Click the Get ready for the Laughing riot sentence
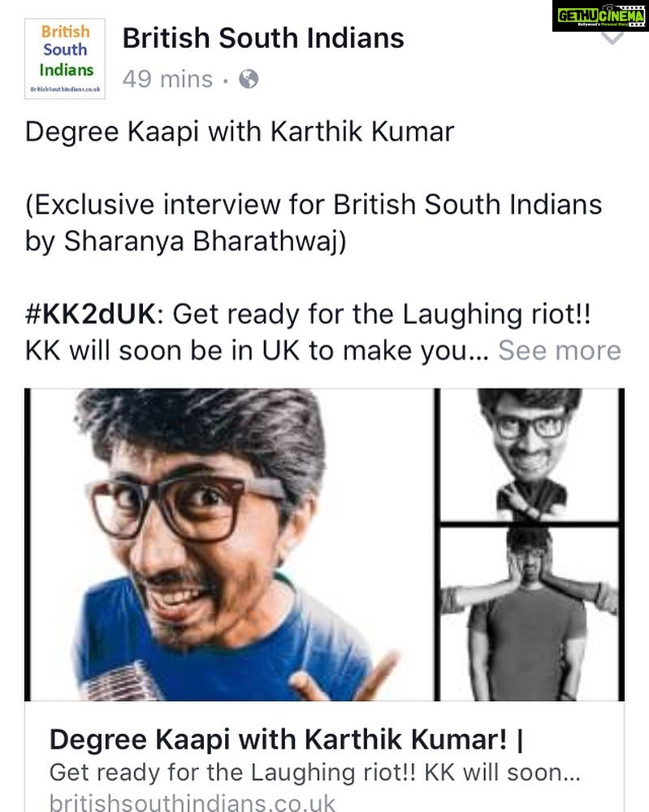649x812 pixels. 382,314
